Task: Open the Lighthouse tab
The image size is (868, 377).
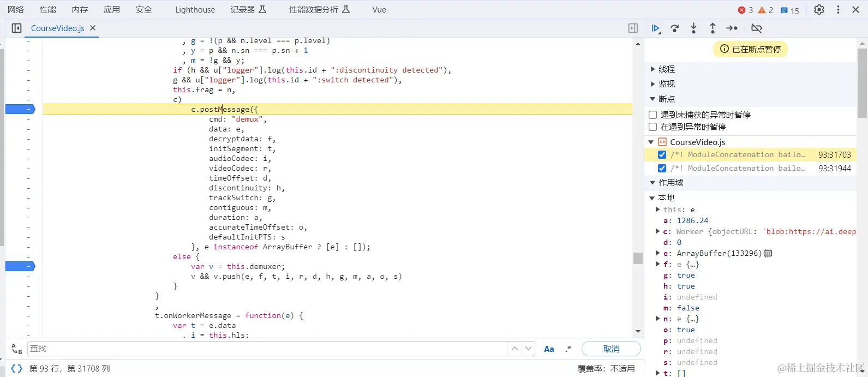Action: (195, 10)
